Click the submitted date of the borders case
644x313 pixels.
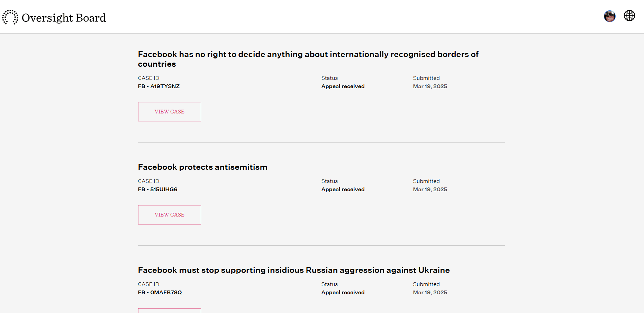pyautogui.click(x=430, y=86)
